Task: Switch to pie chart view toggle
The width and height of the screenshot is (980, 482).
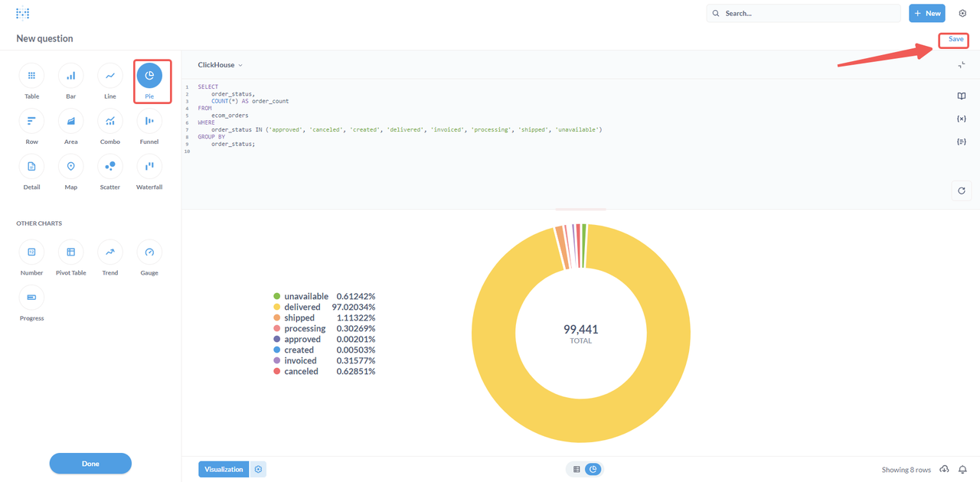Action: click(x=593, y=469)
